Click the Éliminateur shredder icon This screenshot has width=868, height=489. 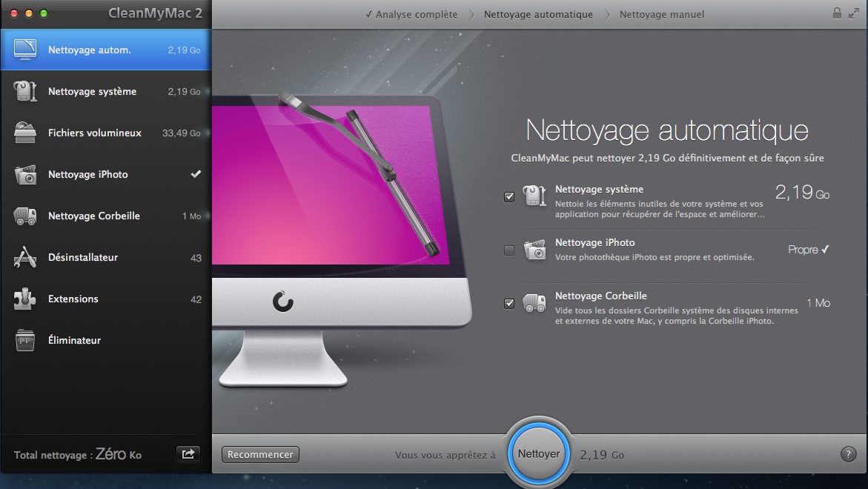[25, 340]
